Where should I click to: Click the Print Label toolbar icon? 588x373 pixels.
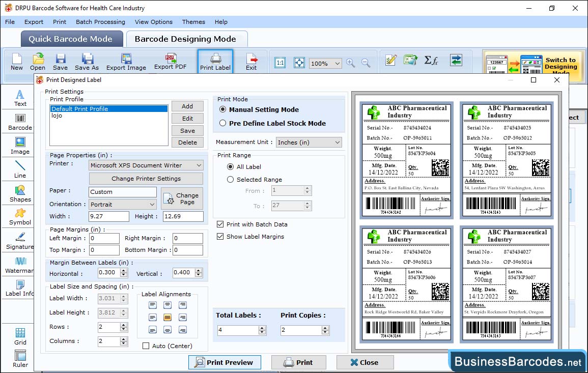(215, 62)
